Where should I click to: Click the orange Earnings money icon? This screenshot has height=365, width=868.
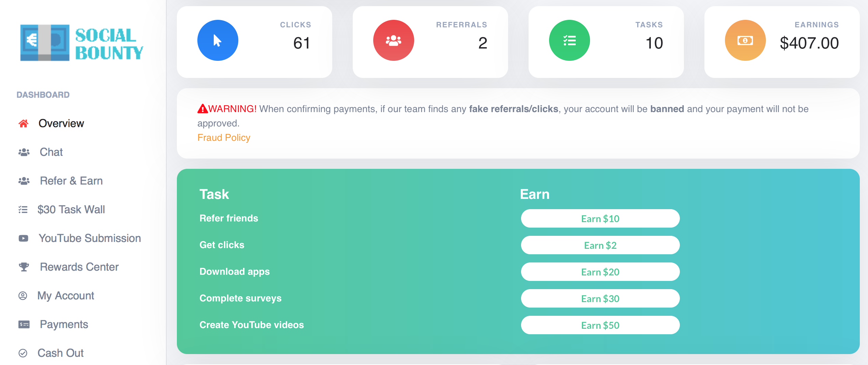[x=745, y=40]
